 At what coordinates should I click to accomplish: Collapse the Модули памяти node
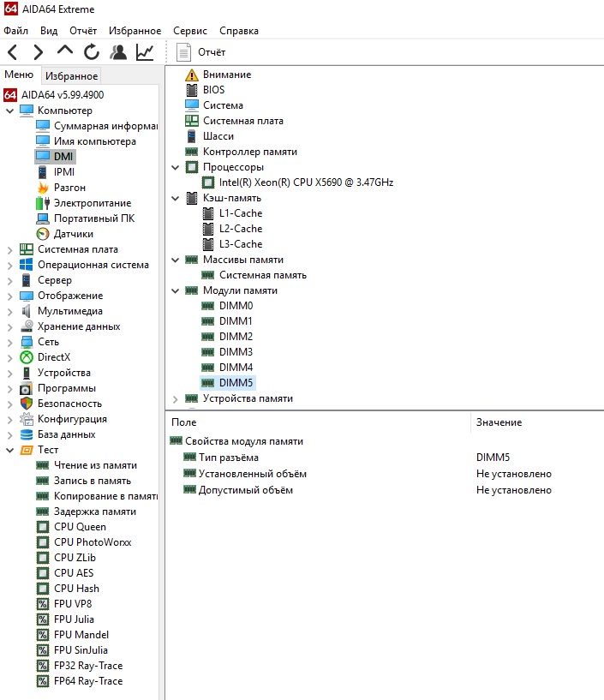[x=176, y=290]
